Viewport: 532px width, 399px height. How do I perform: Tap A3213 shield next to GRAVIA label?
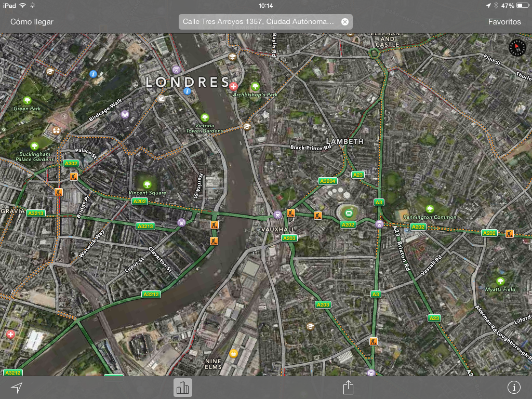point(36,213)
